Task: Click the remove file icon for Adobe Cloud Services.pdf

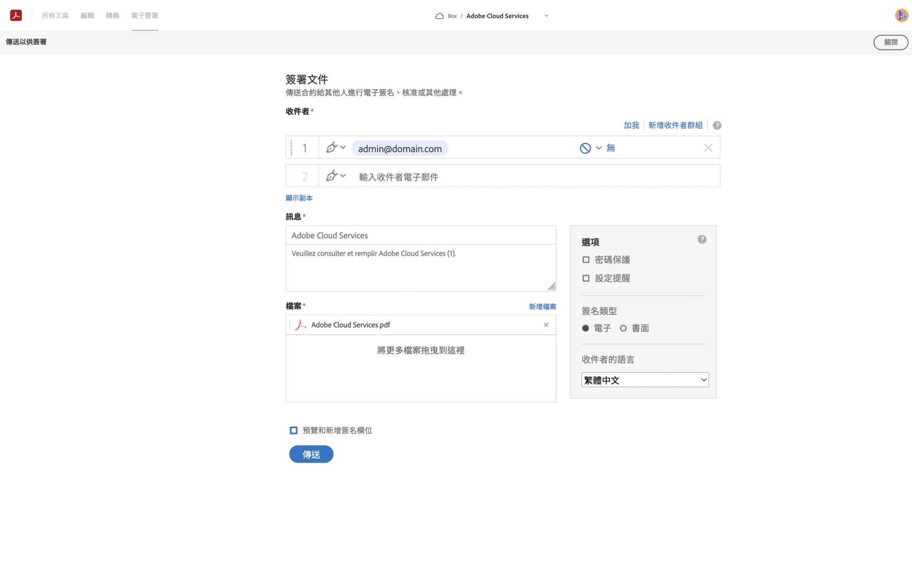Action: point(546,325)
